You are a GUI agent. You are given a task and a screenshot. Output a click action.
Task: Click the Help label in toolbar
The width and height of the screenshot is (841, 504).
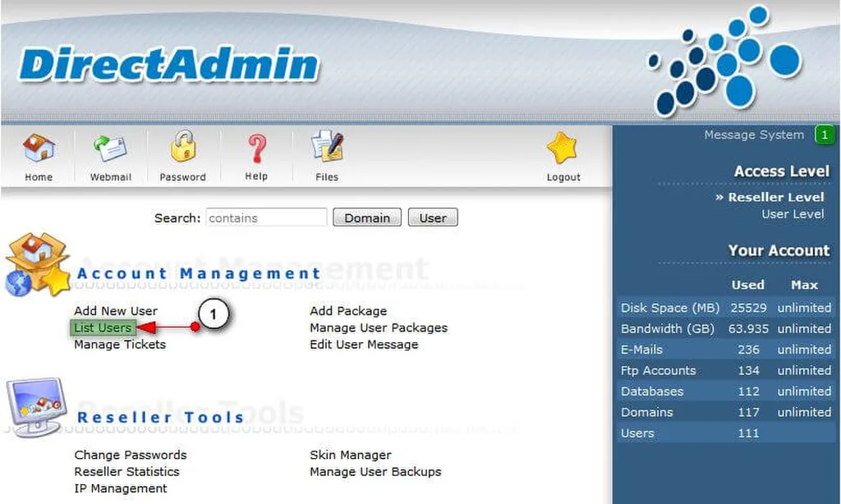[x=256, y=176]
